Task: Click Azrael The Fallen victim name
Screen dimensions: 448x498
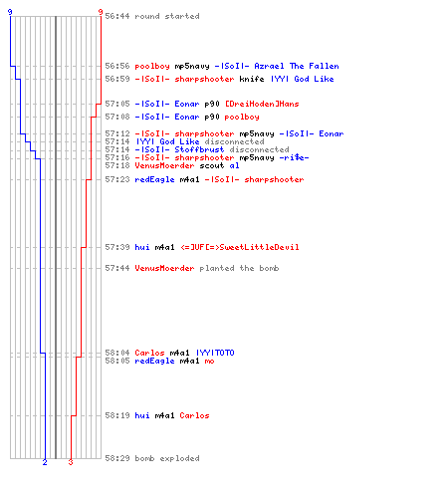Action: tap(297, 66)
